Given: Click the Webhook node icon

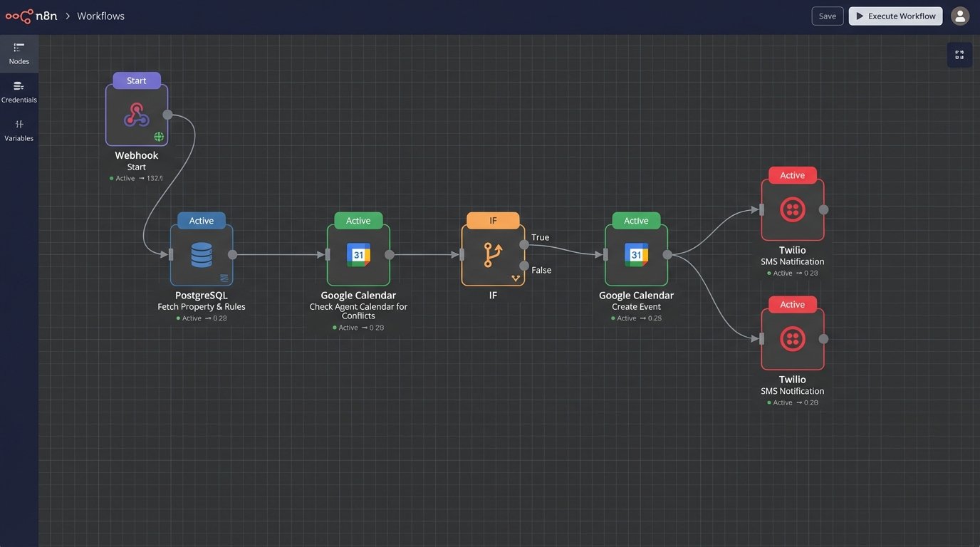Looking at the screenshot, I should click(x=136, y=115).
